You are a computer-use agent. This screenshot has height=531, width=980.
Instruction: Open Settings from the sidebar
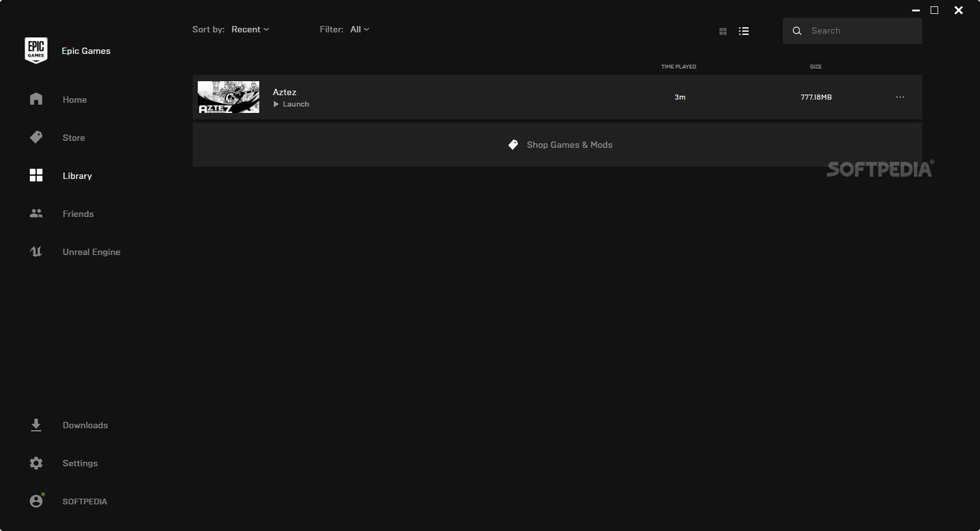80,463
